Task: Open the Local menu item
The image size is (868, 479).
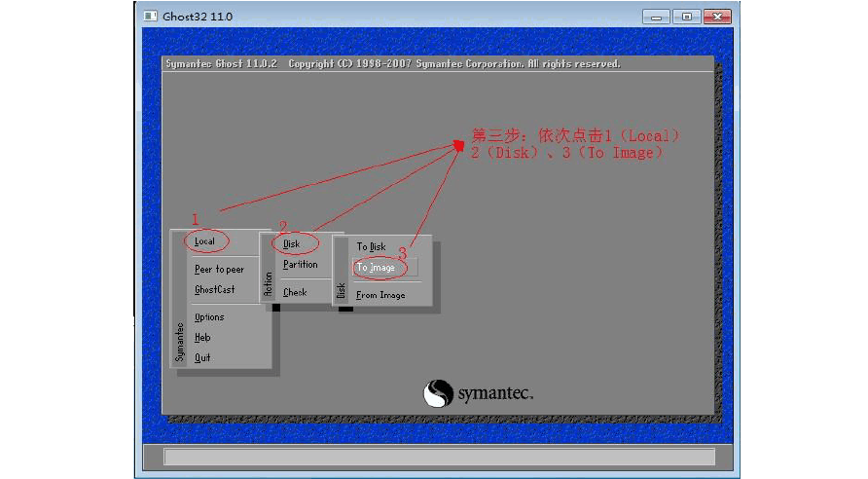Action: coord(204,241)
